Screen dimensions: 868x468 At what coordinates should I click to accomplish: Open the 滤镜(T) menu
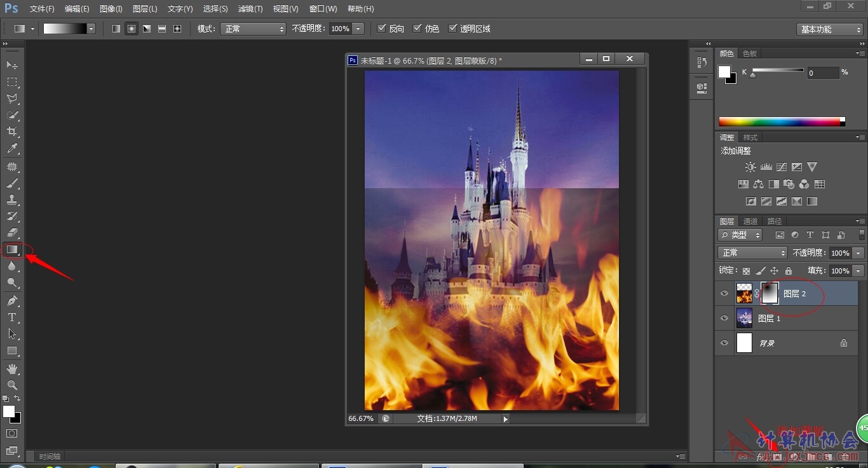click(x=250, y=9)
